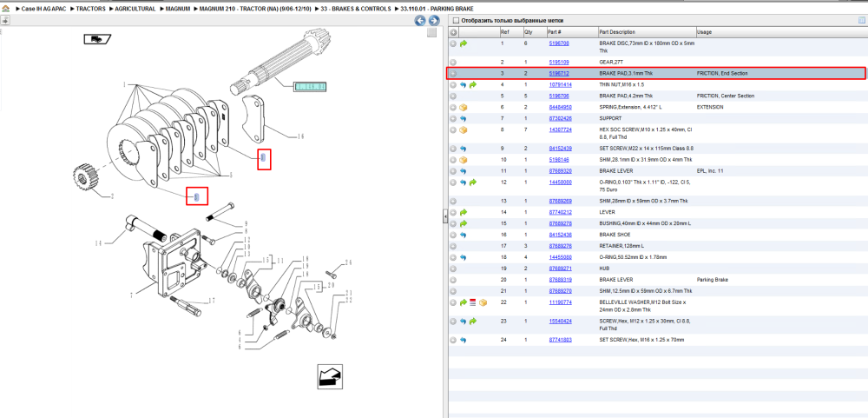Open the AGRICULTURAL breadcrumb

[x=135, y=10]
